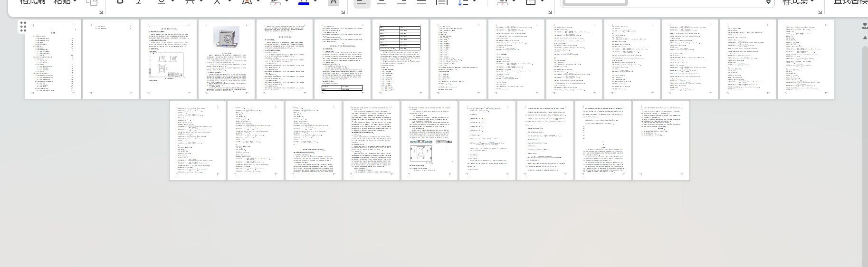Open the font color dropdown arrow
Image resolution: width=868 pixels, height=267 pixels.
[x=315, y=1]
